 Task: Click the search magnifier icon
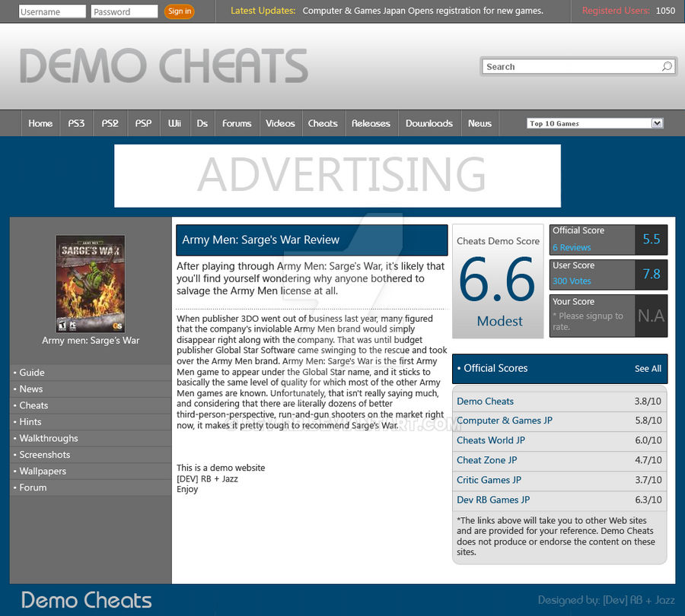667,66
